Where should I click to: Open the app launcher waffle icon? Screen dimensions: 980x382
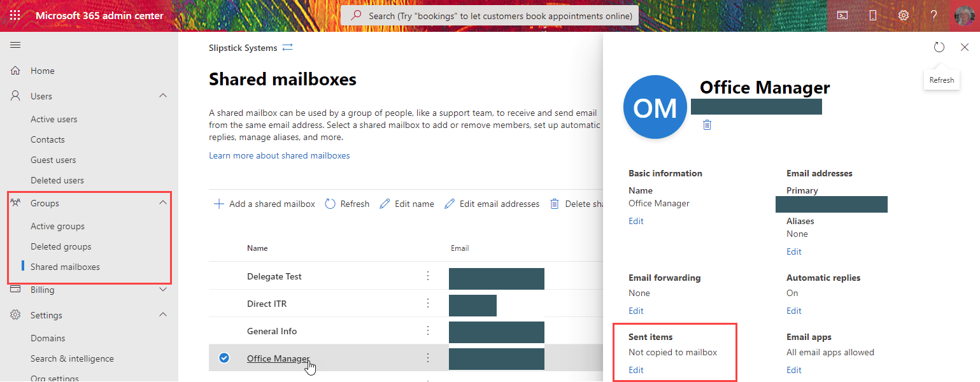click(x=15, y=15)
